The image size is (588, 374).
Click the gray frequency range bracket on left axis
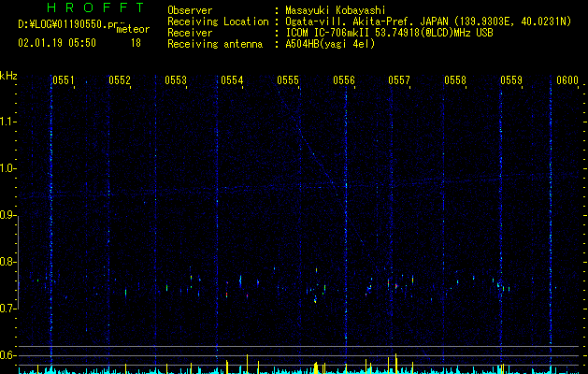click(19, 262)
